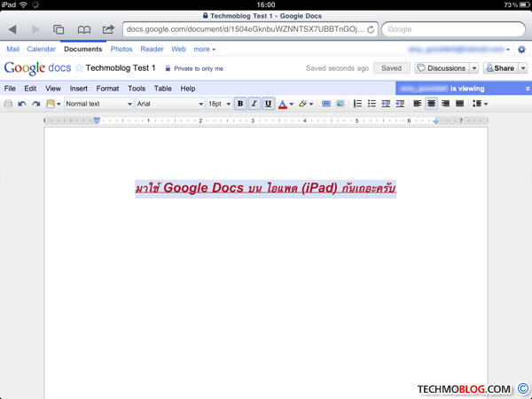Click the red Thai heading text
532x399 pixels.
tap(266, 188)
